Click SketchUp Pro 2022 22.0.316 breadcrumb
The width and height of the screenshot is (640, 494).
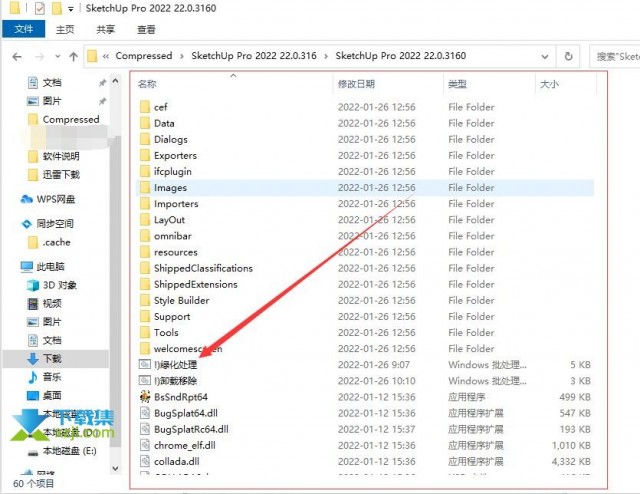click(253, 56)
